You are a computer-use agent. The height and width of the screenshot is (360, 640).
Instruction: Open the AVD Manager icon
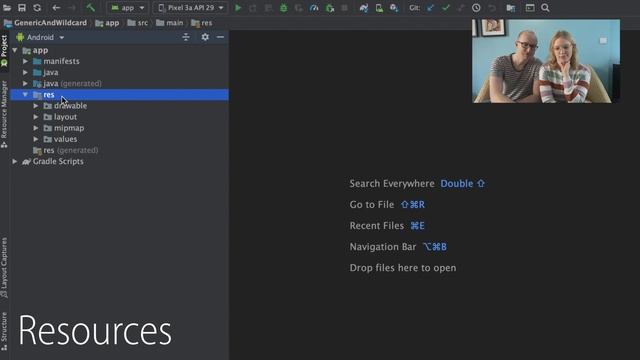379,8
